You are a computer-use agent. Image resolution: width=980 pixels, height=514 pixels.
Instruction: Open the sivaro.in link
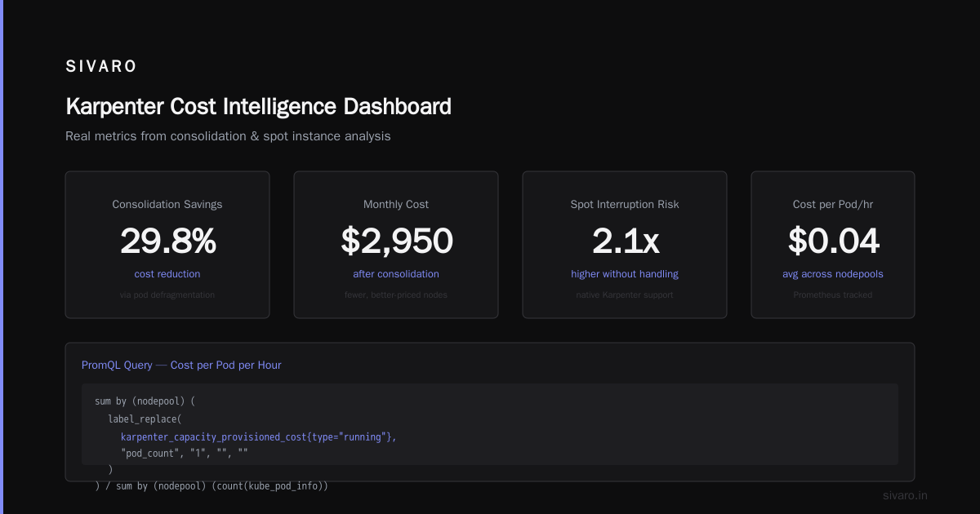[906, 495]
